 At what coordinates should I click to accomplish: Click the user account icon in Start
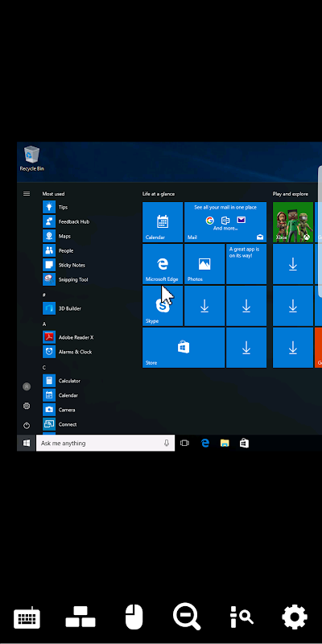coord(27,386)
